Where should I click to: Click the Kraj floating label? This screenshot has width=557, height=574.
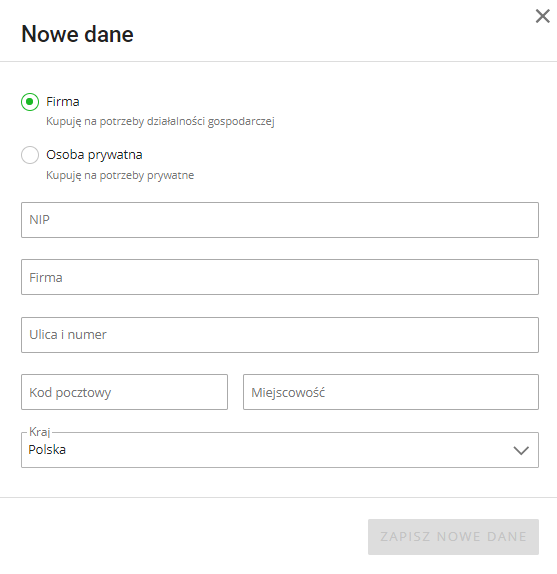(40, 432)
